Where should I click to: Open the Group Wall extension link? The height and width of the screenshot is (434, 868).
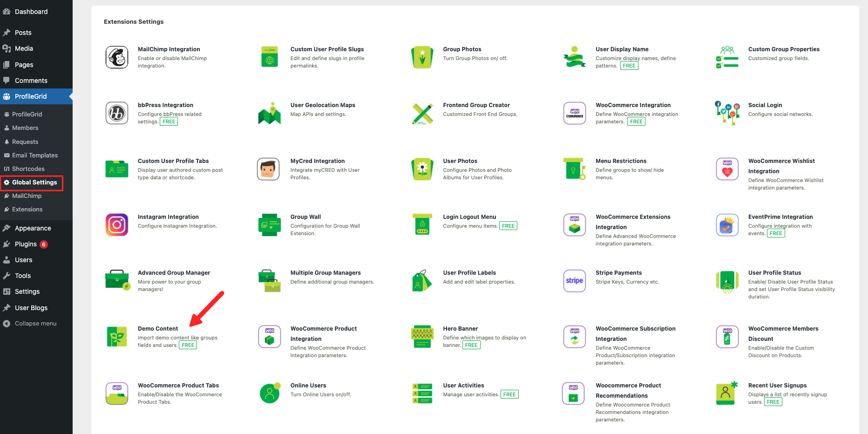click(305, 217)
